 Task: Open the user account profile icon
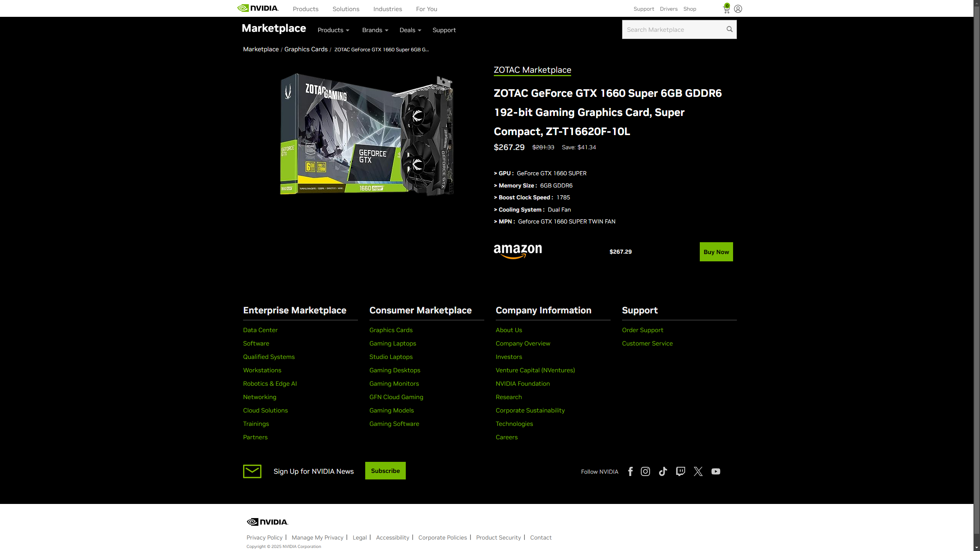(738, 9)
